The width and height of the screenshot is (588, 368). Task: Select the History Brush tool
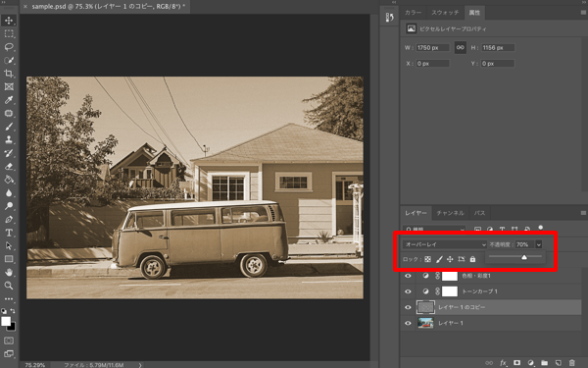pyautogui.click(x=9, y=153)
